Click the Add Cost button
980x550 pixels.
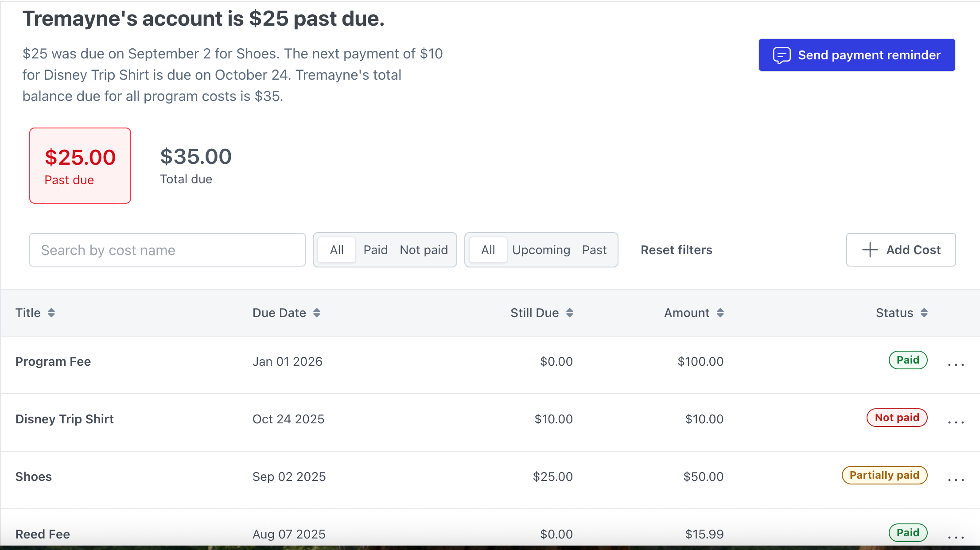[901, 250]
